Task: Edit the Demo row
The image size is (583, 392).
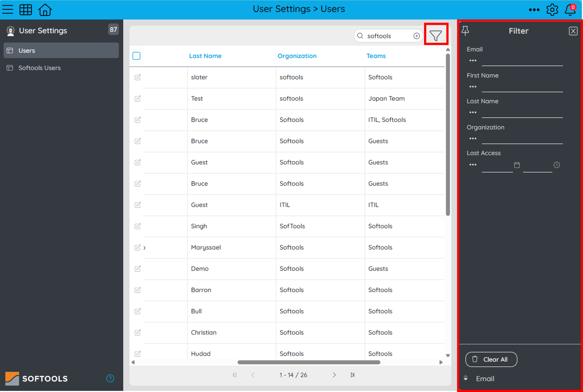Action: tap(138, 269)
